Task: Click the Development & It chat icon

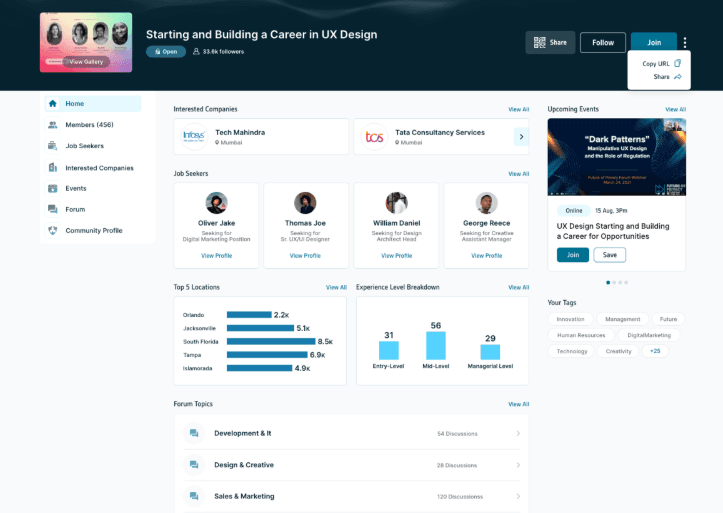Action: point(194,433)
